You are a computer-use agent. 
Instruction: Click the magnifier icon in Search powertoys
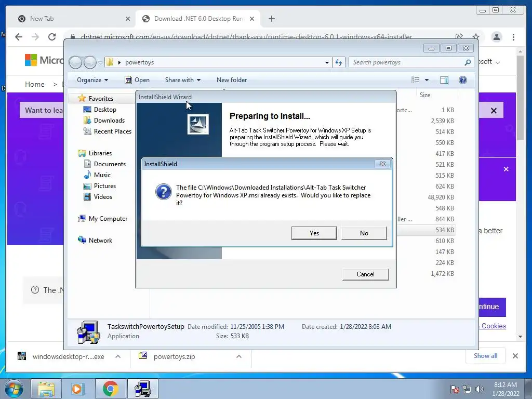pyautogui.click(x=468, y=62)
